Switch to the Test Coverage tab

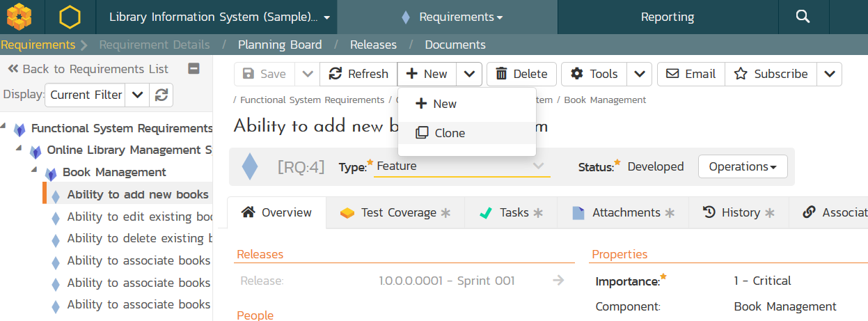pyautogui.click(x=395, y=213)
